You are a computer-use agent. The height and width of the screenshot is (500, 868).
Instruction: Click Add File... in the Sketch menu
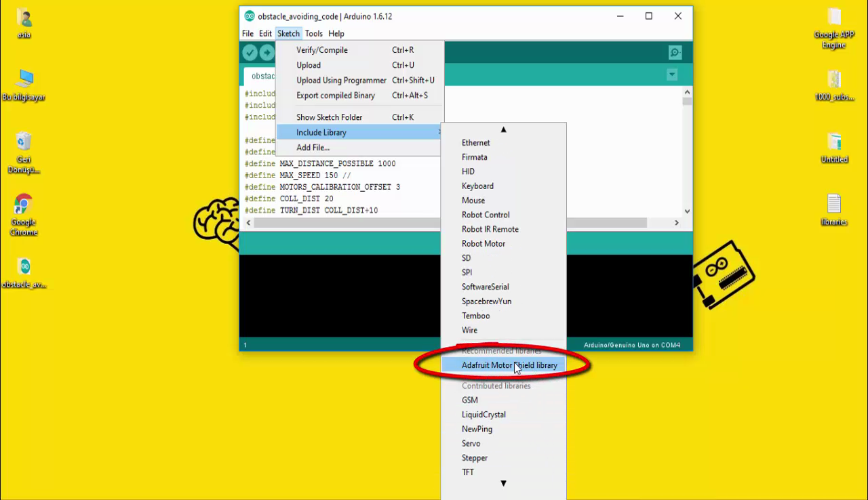click(x=313, y=147)
